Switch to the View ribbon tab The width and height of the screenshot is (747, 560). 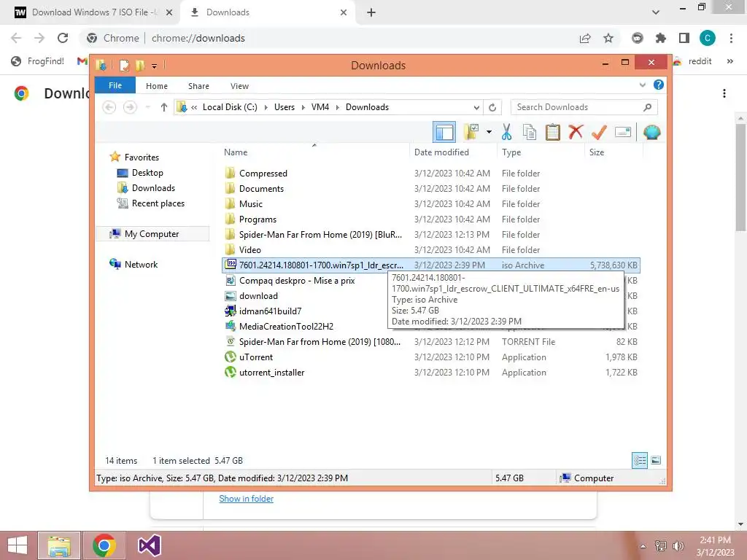tap(239, 86)
